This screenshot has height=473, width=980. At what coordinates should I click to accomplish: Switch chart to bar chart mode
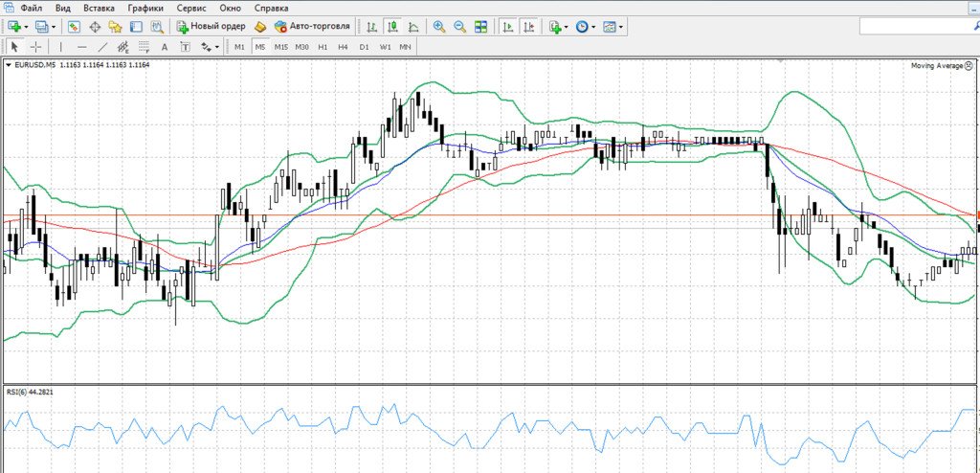coord(370,27)
